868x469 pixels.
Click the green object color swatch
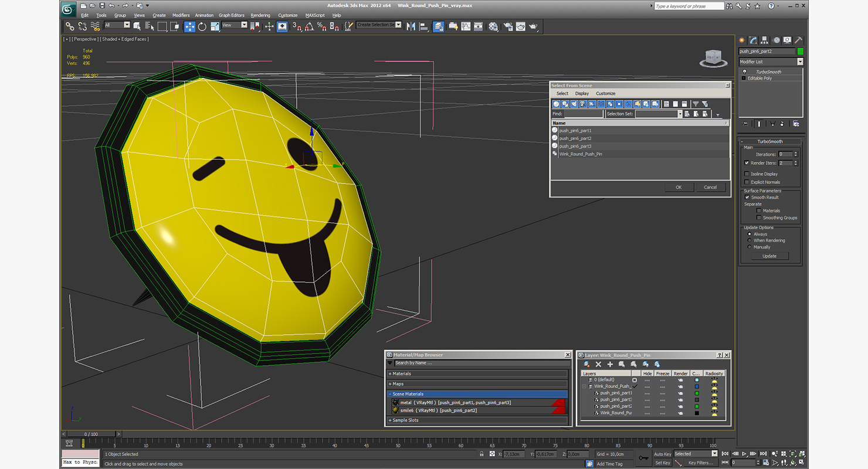coord(800,51)
